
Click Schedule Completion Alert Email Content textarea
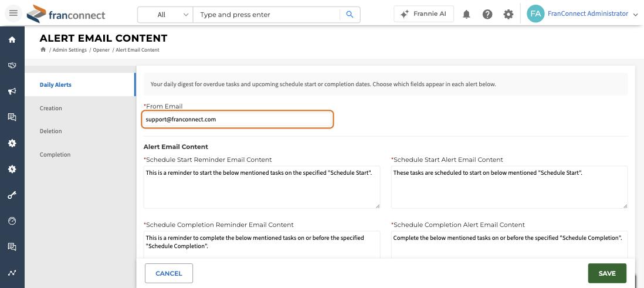(x=509, y=245)
